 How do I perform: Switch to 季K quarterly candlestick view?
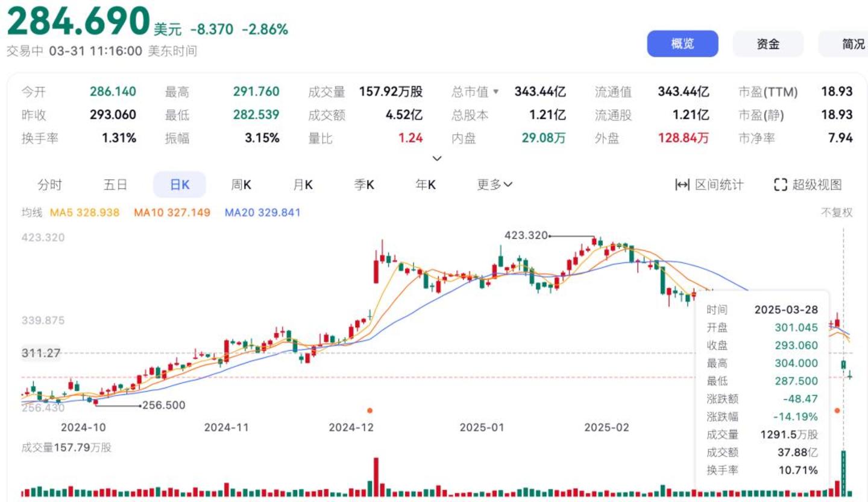point(364,185)
